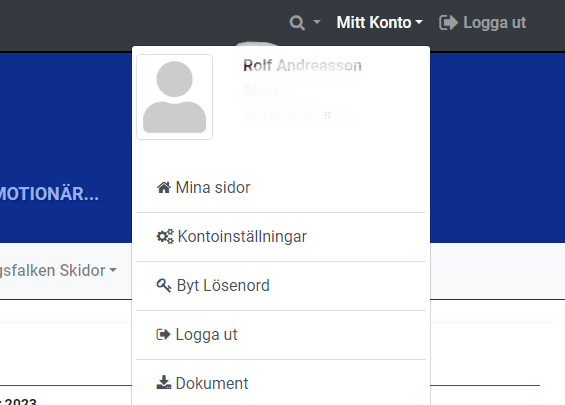Click the MOTIONÄR... heading link
565x405 pixels.
point(49,194)
